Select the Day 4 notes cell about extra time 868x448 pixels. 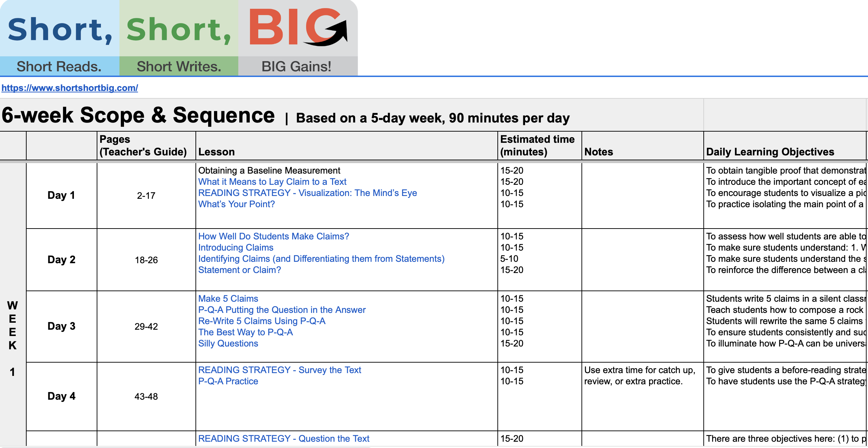[642, 396]
